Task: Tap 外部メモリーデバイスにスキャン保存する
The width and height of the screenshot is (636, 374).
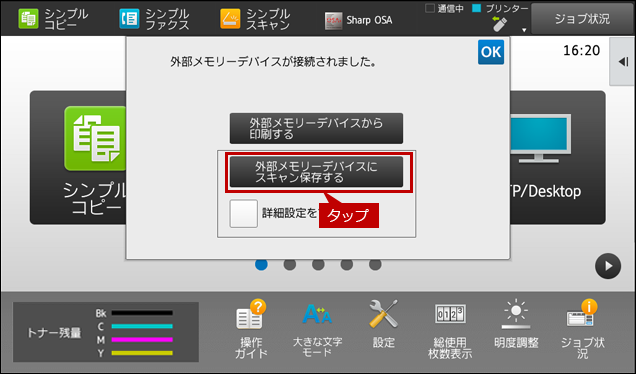Action: [x=316, y=172]
